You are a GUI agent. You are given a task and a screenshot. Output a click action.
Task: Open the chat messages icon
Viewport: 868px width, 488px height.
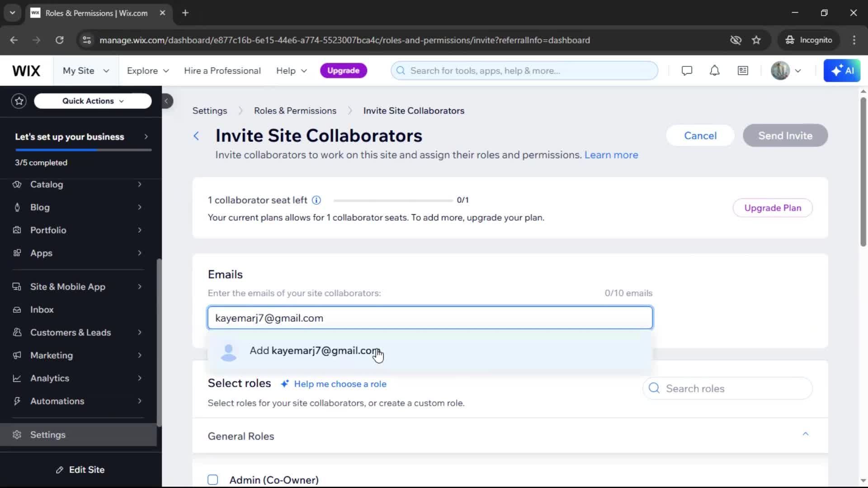click(687, 70)
